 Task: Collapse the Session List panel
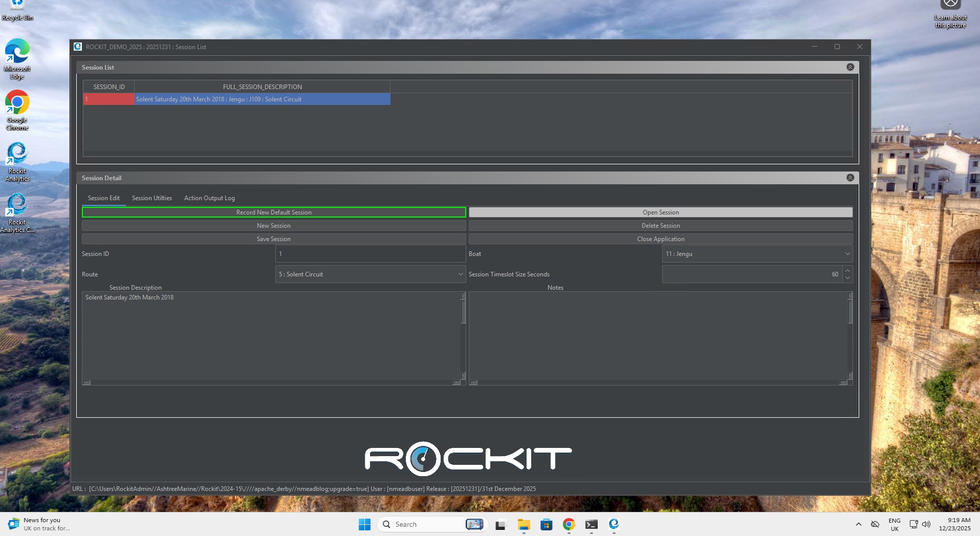850,67
